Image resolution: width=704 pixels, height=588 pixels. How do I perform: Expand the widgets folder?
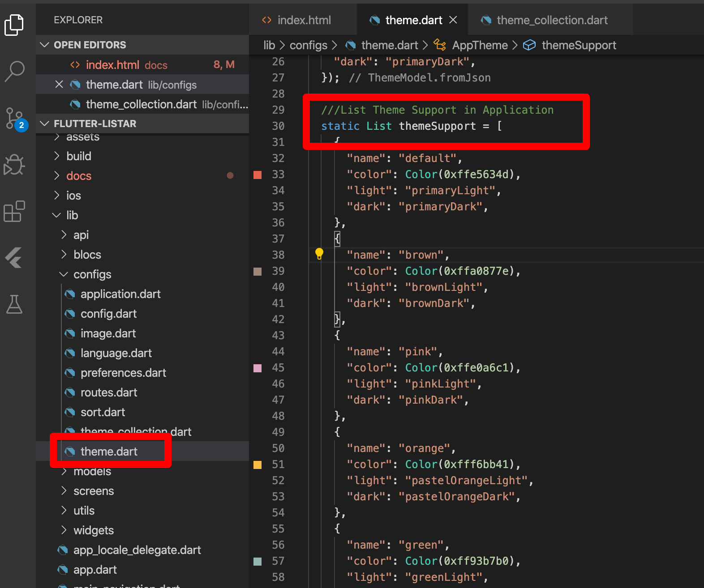94,530
